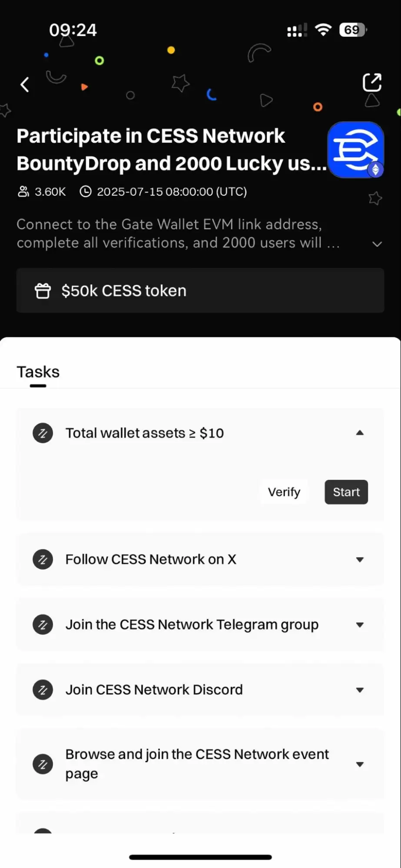Screen dimensions: 401x868
Task: Expand the Browse CESS Network event page task
Action: [360, 764]
